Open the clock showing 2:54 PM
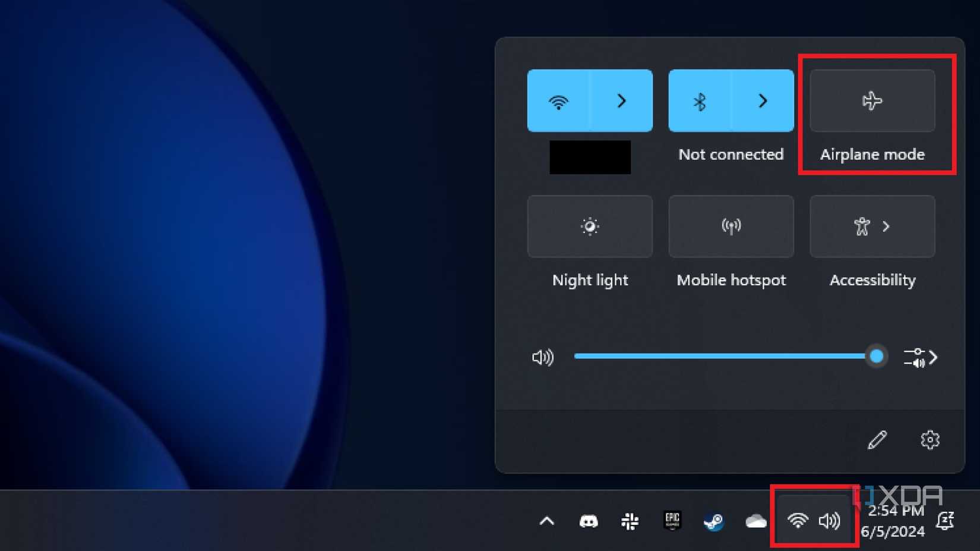 [896, 511]
